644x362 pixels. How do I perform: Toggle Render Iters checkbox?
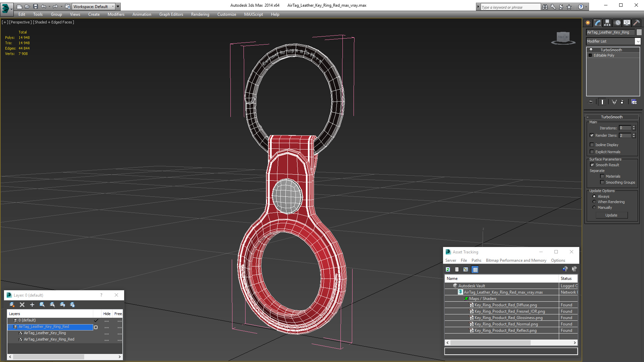[592, 135]
